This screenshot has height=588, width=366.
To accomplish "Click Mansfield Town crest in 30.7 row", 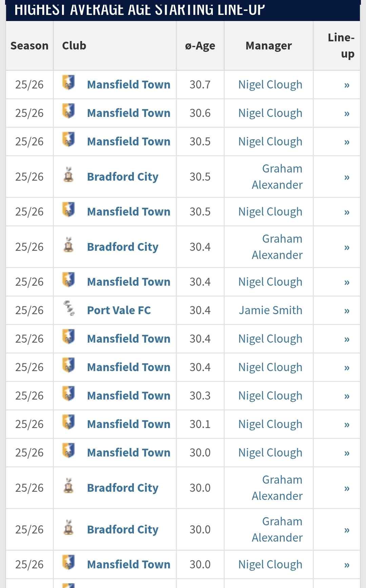I will pos(68,82).
